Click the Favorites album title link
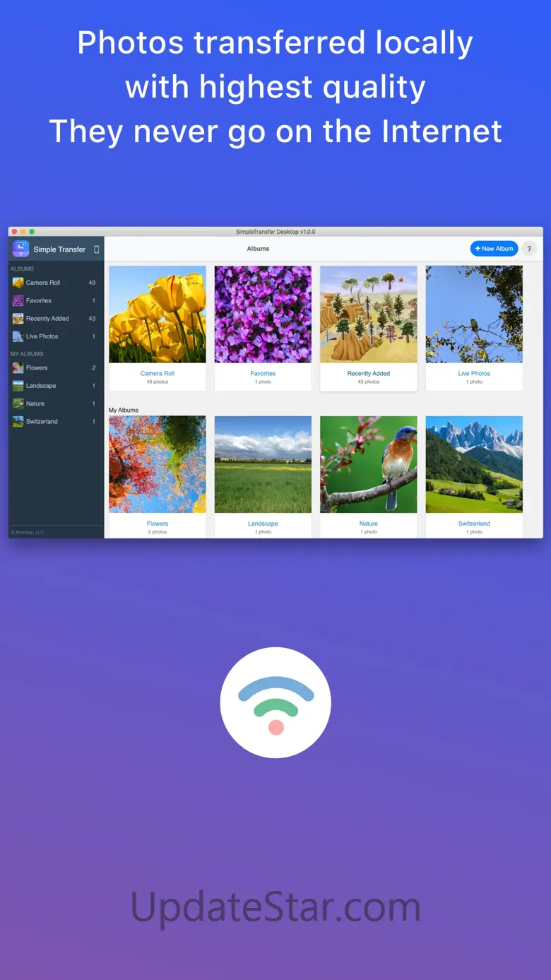 (x=263, y=374)
